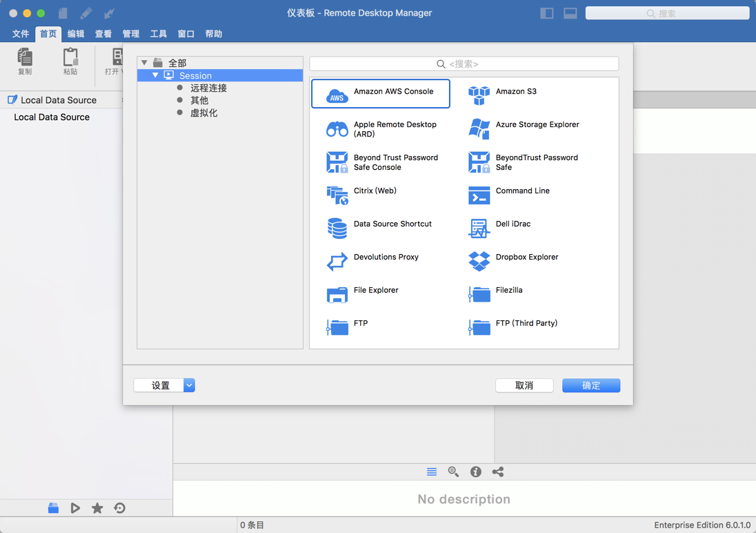Show the favorites star at bottom left

tap(97, 508)
